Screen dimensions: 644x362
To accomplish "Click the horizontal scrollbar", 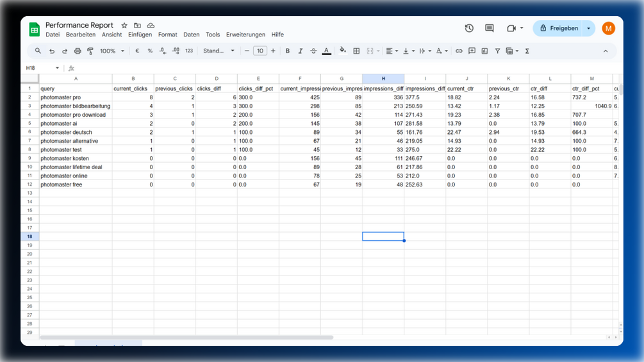I will click(x=186, y=338).
